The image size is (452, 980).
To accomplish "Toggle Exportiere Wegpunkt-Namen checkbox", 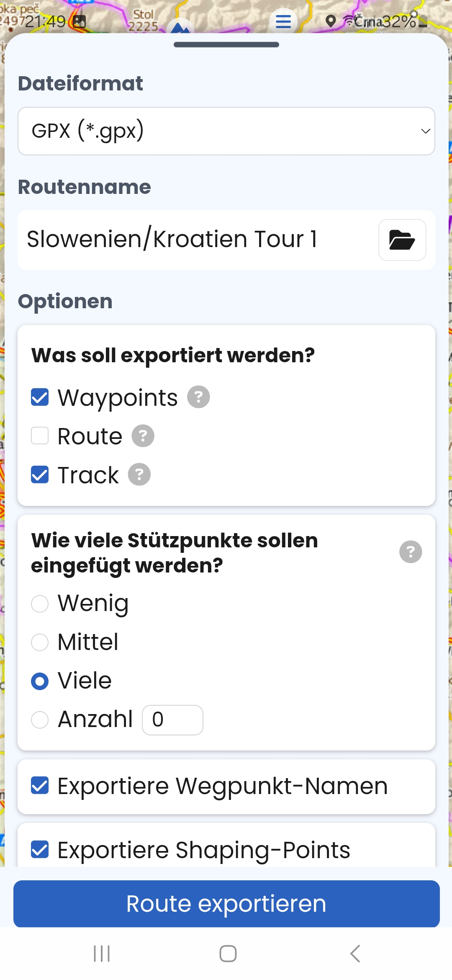I will point(40,786).
